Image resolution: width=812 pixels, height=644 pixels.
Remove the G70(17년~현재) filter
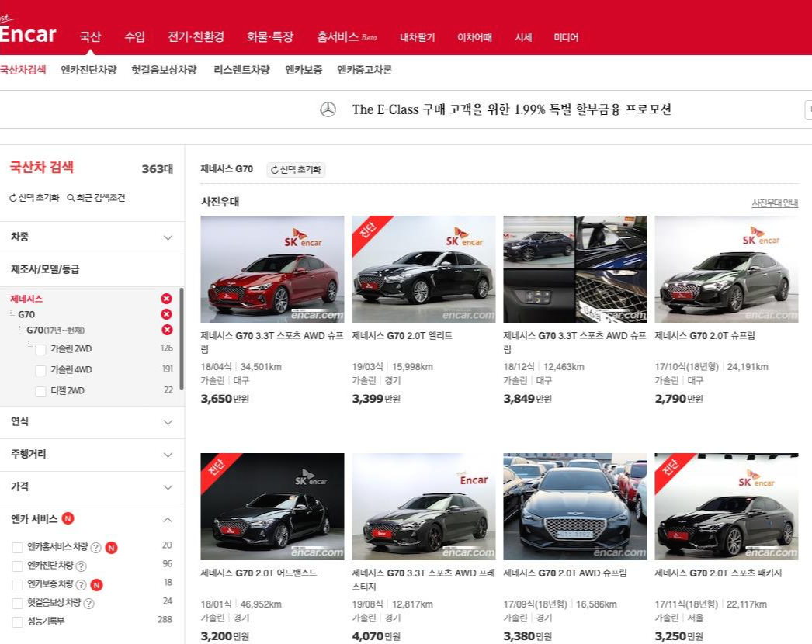coord(167,330)
